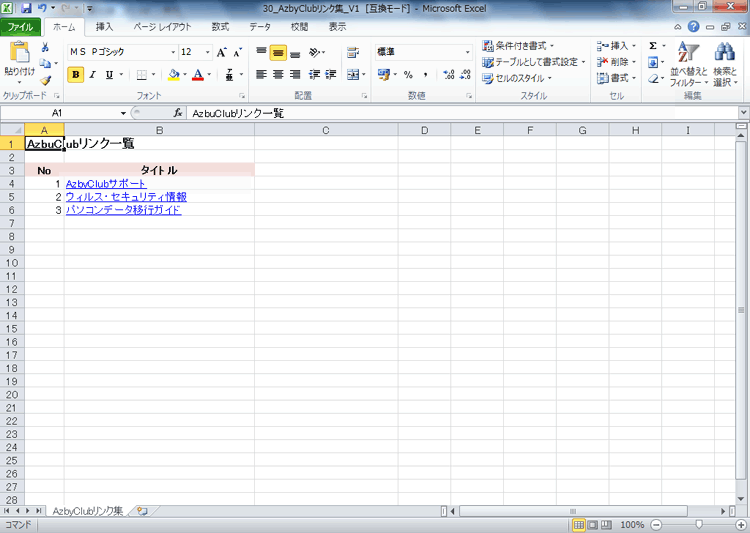Switch to the Data (データ) tab
Image resolution: width=750 pixels, height=533 pixels.
point(260,27)
